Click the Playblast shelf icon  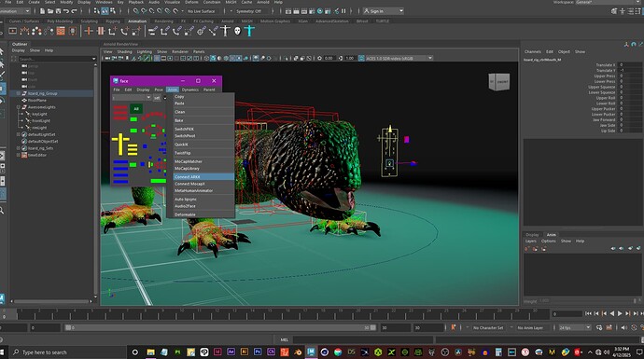(x=13, y=31)
